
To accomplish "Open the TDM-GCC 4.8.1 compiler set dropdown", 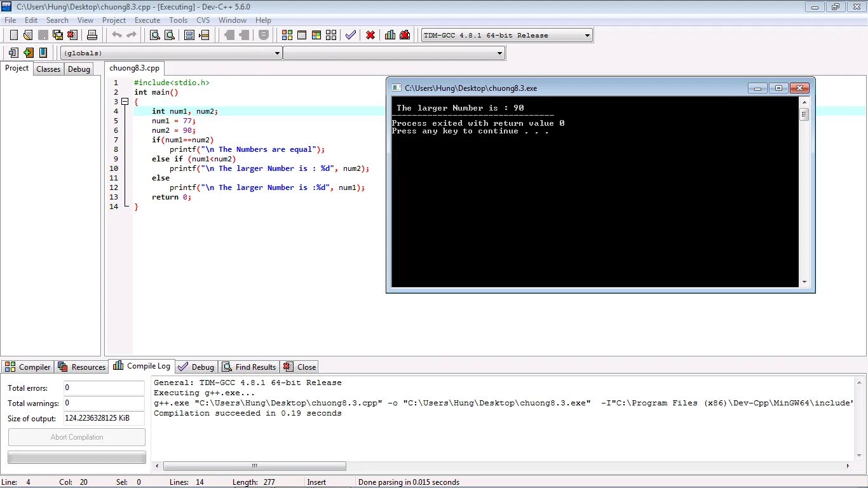I will click(507, 35).
